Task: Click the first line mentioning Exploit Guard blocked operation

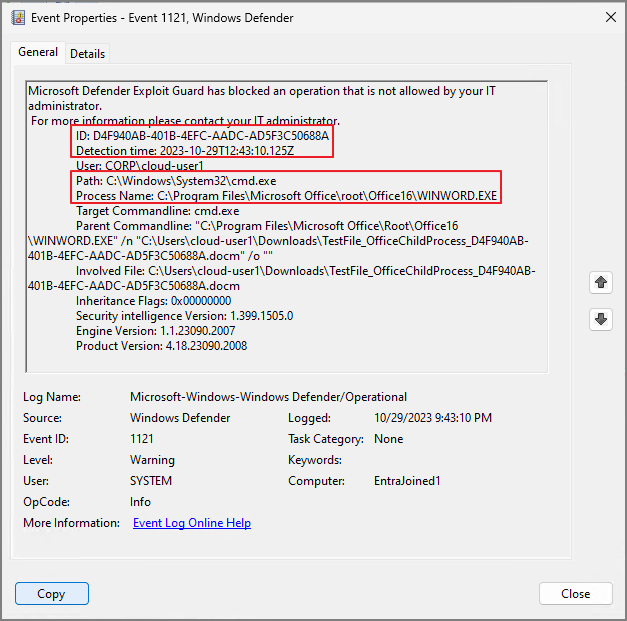Action: tap(262, 91)
